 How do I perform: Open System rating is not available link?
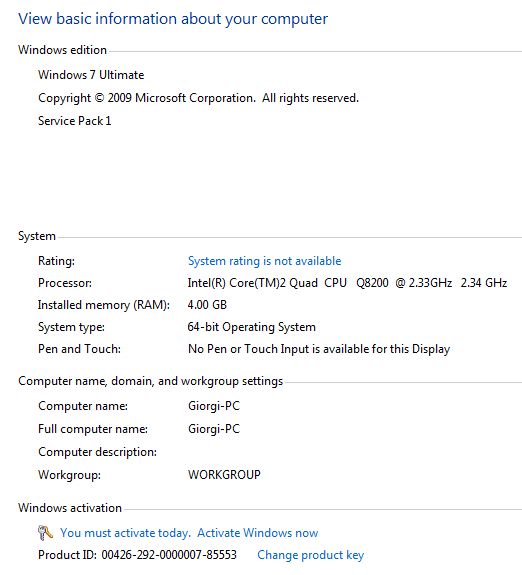[264, 261]
